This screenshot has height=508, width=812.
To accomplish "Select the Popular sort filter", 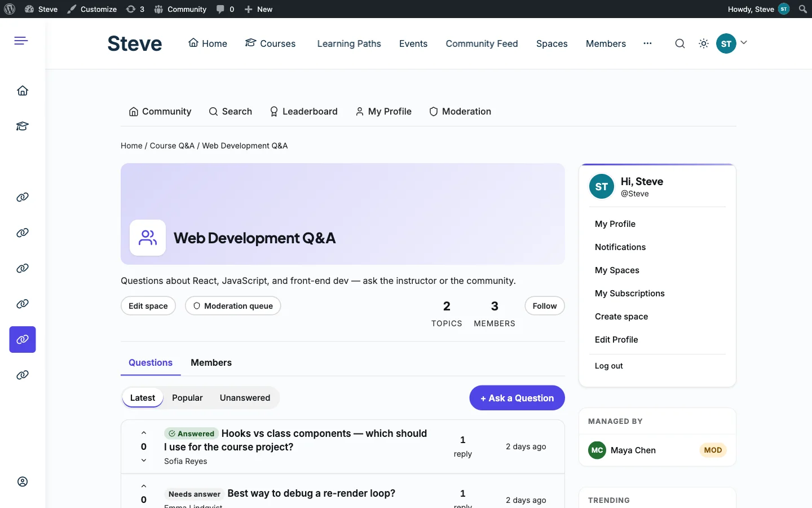I will (187, 398).
